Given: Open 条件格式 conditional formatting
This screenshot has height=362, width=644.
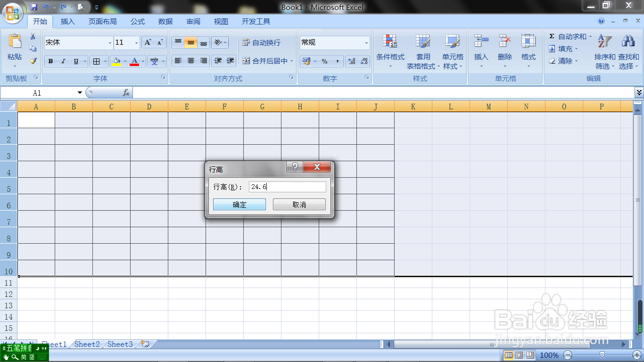Looking at the screenshot, I should tap(390, 51).
